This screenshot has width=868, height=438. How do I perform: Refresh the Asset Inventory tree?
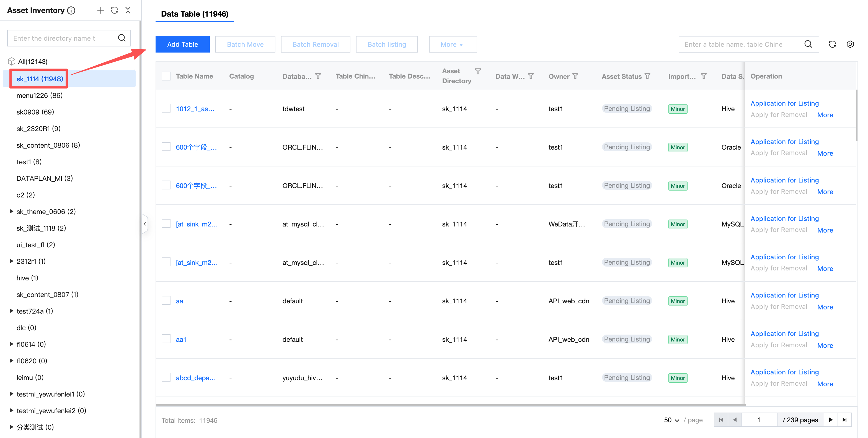[115, 10]
